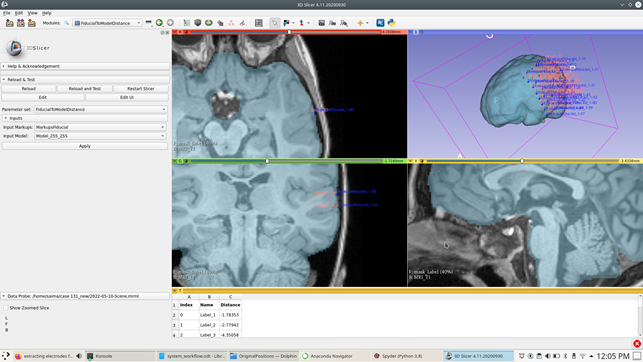Toggle the green slice view pin
643x362 pixels.
174,161
